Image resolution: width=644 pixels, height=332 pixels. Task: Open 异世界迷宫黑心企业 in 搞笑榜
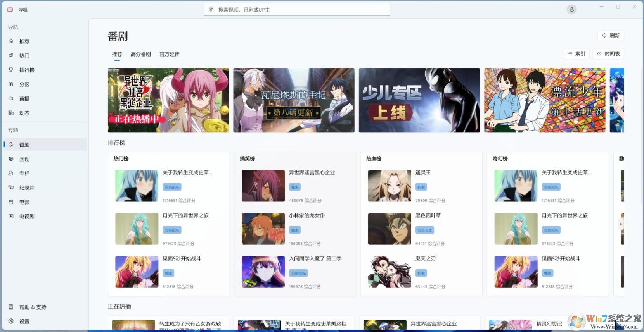pyautogui.click(x=295, y=186)
